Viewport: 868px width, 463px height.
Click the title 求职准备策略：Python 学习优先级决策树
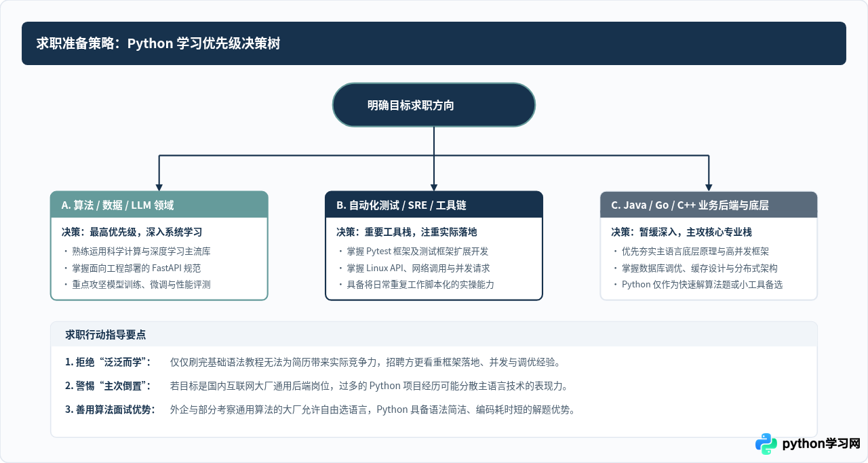point(159,43)
